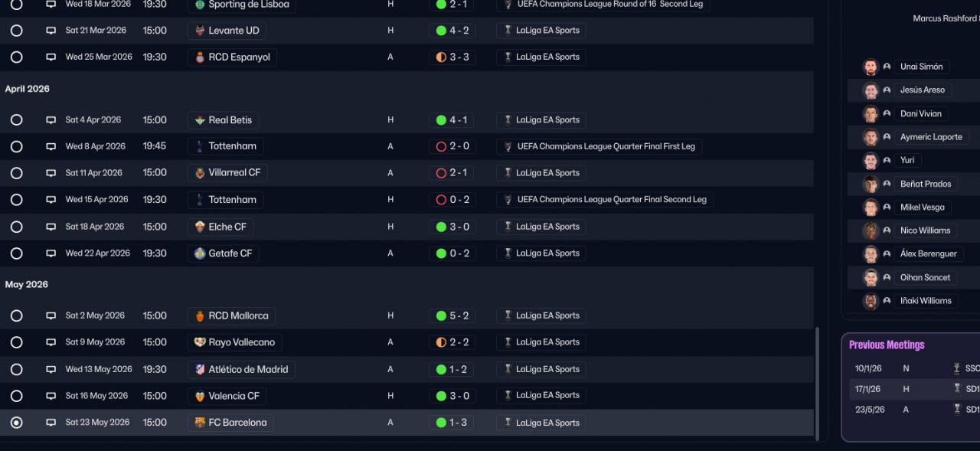Click the trophy icon in the Villarreal CF row
The image size is (980, 451).
pyautogui.click(x=507, y=173)
